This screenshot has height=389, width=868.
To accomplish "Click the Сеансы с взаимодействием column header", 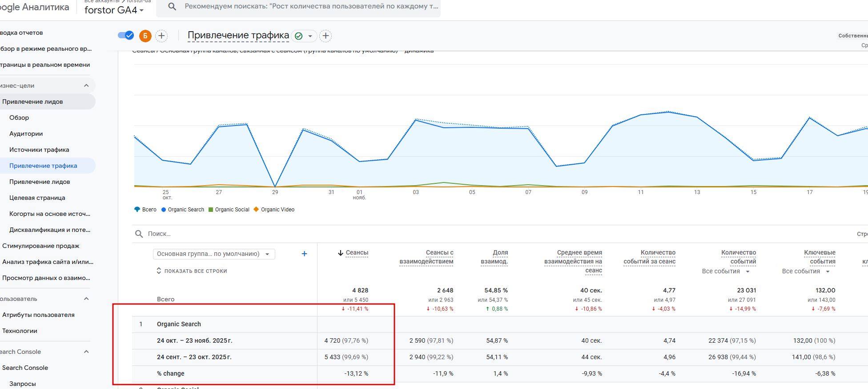I will (x=426, y=257).
